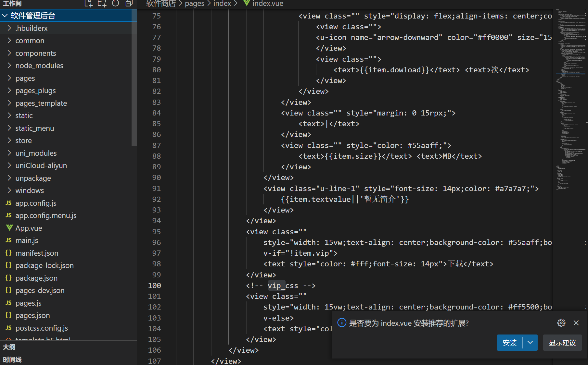Expand the pages folder

(9, 78)
